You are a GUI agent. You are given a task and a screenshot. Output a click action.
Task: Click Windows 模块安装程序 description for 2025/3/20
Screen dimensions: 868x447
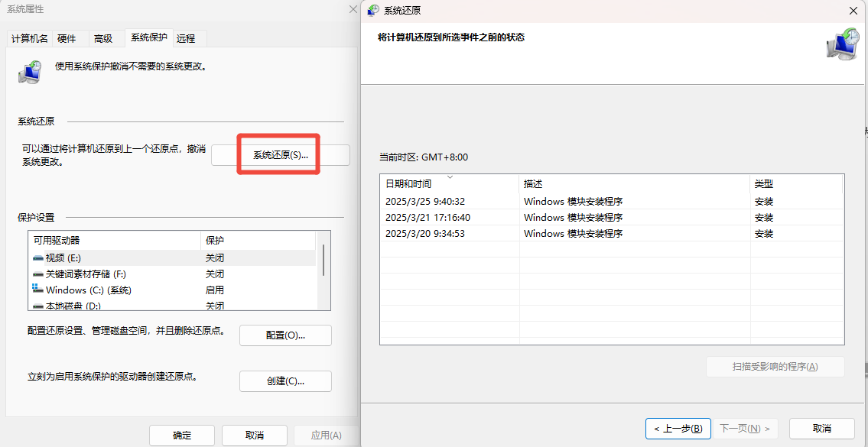(574, 234)
